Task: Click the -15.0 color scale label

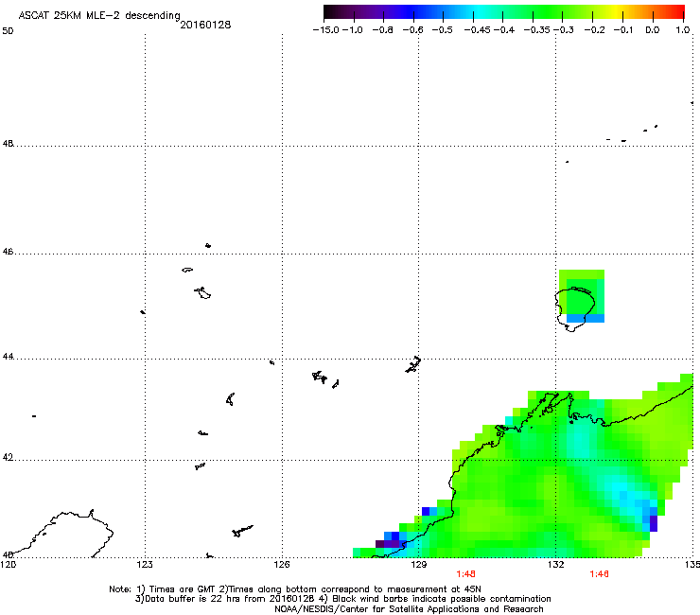Action: [326, 30]
